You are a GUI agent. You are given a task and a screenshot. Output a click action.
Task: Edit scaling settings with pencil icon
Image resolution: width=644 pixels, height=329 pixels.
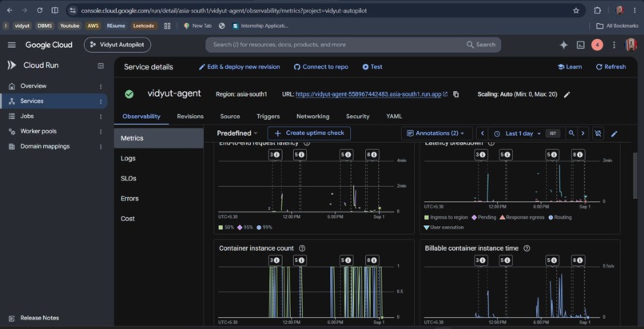pyautogui.click(x=566, y=94)
